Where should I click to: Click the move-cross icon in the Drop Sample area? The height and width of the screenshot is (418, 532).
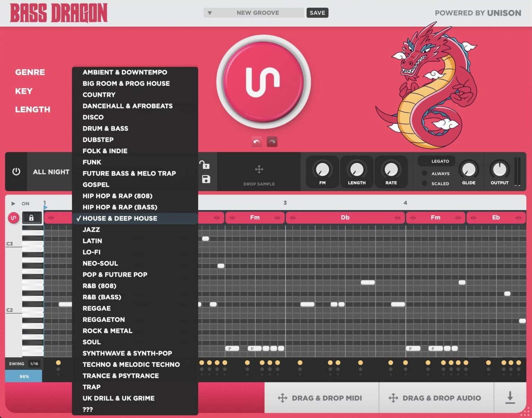click(x=259, y=170)
